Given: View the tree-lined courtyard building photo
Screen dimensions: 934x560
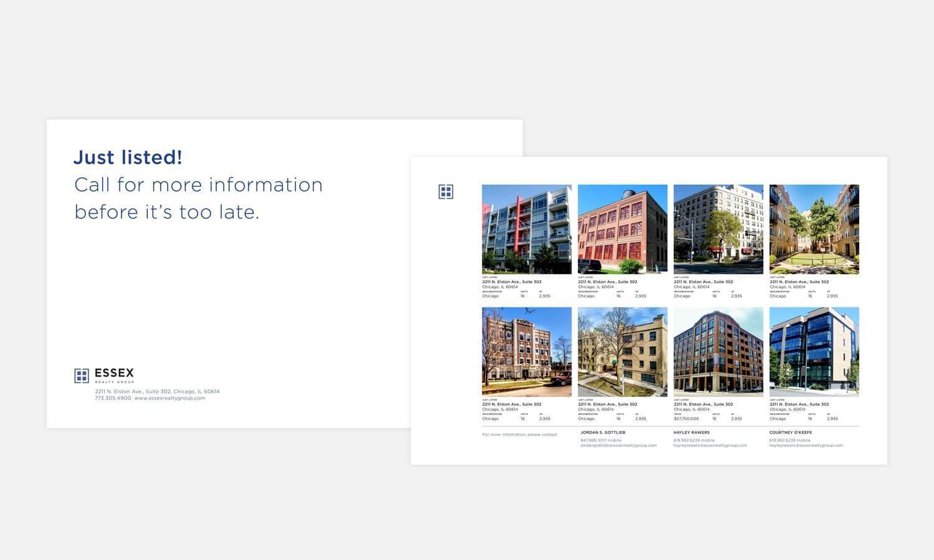Looking at the screenshot, I should 814,229.
